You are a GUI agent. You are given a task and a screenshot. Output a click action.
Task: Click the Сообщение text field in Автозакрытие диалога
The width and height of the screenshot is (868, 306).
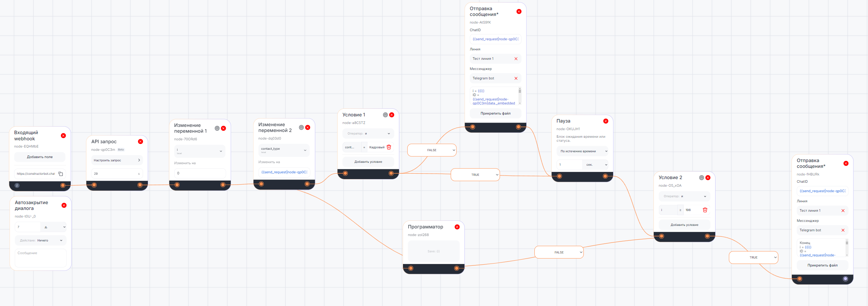pos(40,258)
